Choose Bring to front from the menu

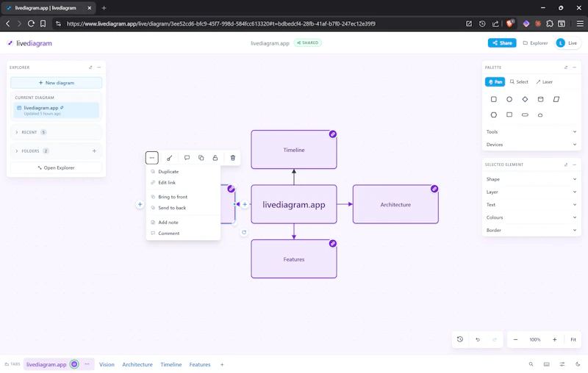183,197
